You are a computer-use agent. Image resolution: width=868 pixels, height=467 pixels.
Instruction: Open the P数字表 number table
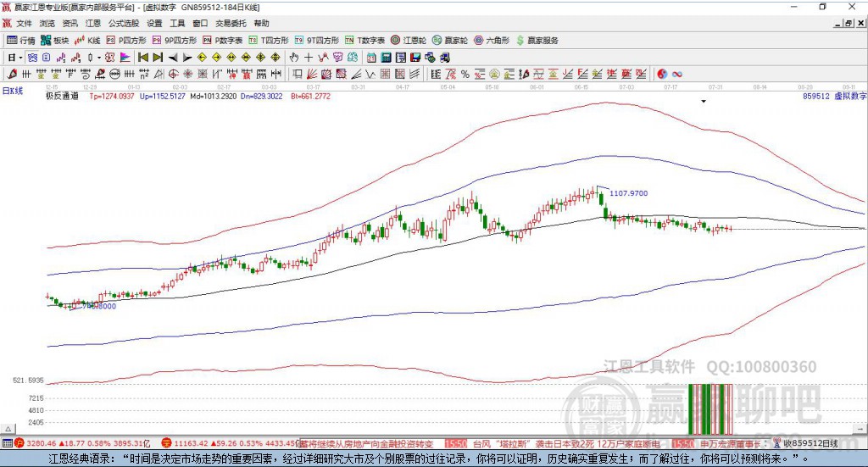[223, 41]
